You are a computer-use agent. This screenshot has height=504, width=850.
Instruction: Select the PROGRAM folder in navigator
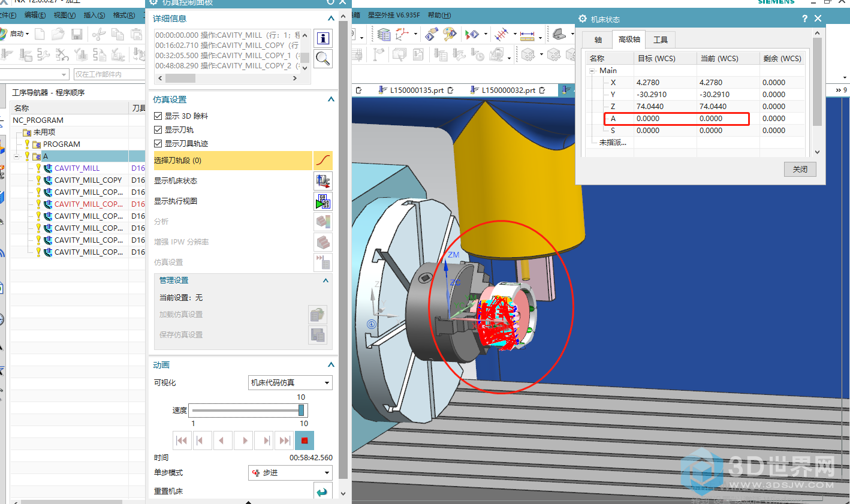click(61, 144)
